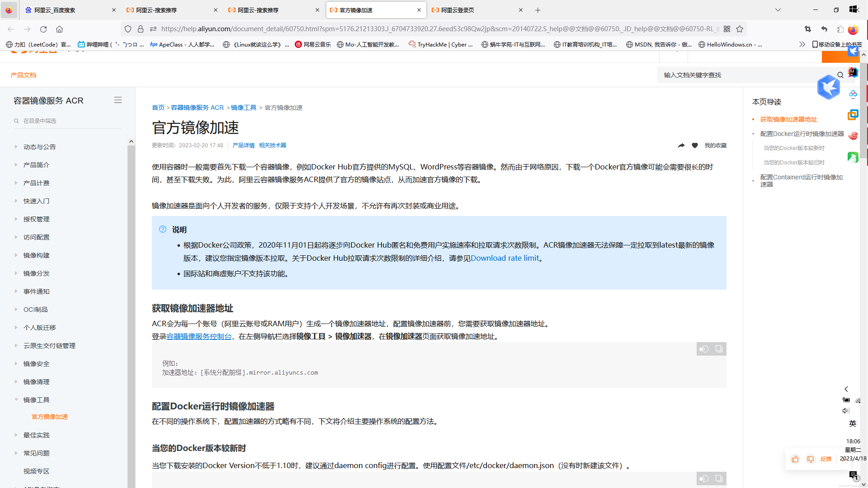868x488 pixels.
Task: Give the article a thumbs down
Action: point(811,459)
